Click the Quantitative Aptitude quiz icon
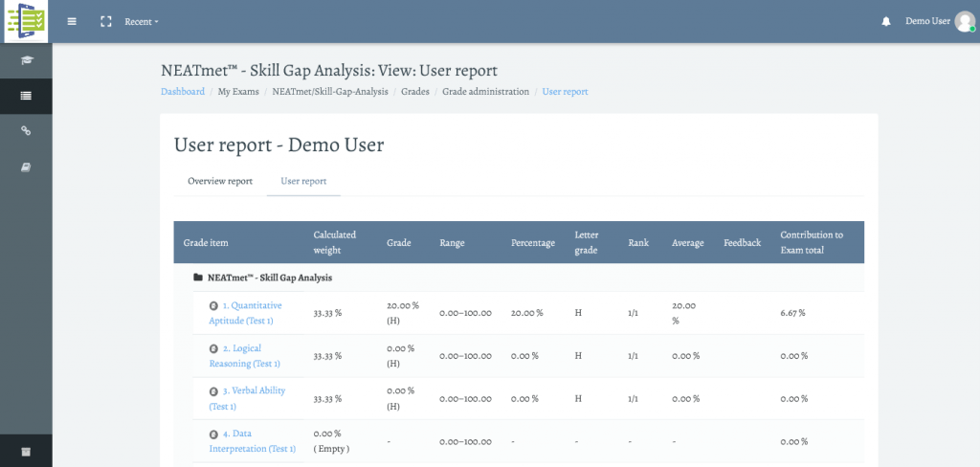The image size is (980, 467). [213, 305]
